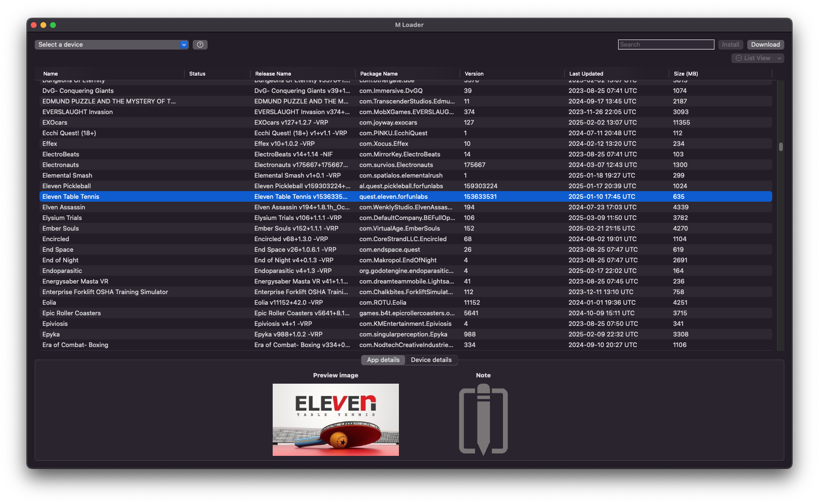The image size is (819, 504).
Task: Click release name ElectroBeats v14+1.14 -NIF
Action: coord(293,155)
